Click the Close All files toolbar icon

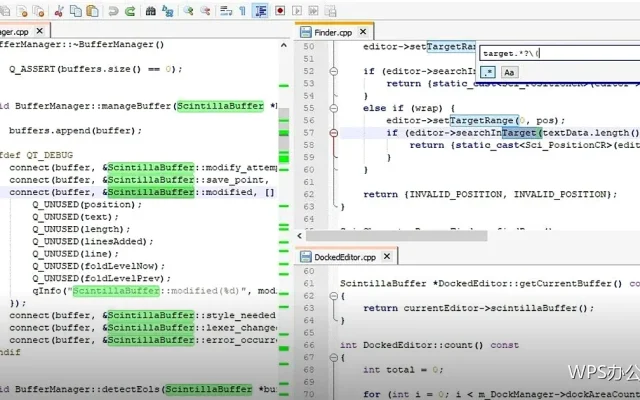[39, 11]
